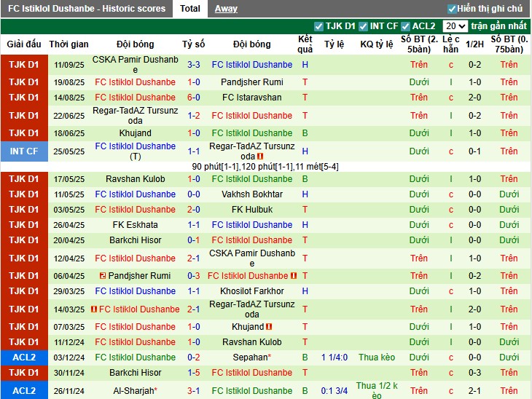Click the red card icon before Pandjsher Rumi on 06/04/25
Viewport: 532px width, 399px height.
click(103, 276)
